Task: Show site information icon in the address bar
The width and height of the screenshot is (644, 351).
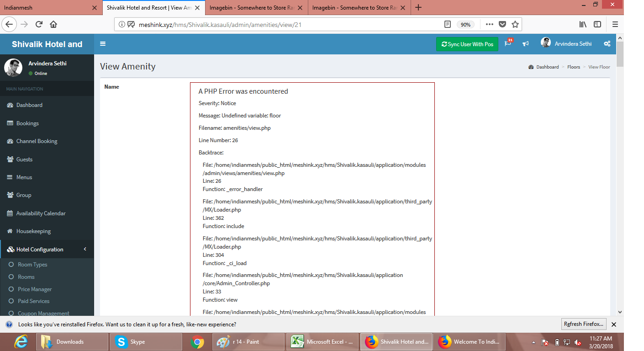Action: [122, 25]
